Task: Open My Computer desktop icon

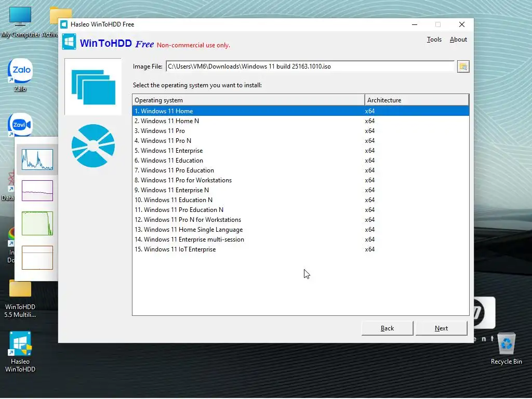Action: point(20,22)
